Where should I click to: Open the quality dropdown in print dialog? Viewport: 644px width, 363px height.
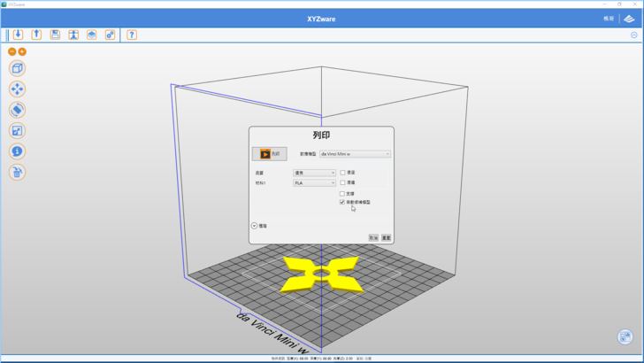click(x=314, y=173)
